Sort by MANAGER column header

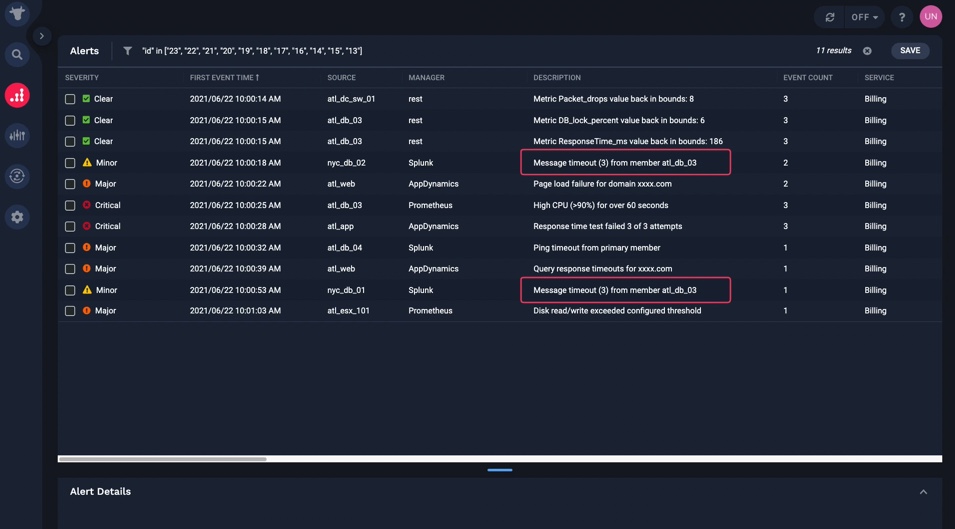point(426,77)
